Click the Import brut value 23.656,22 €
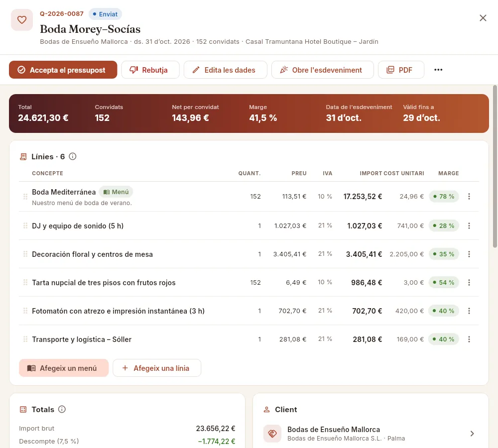The height and width of the screenshot is (448, 498). (x=216, y=429)
